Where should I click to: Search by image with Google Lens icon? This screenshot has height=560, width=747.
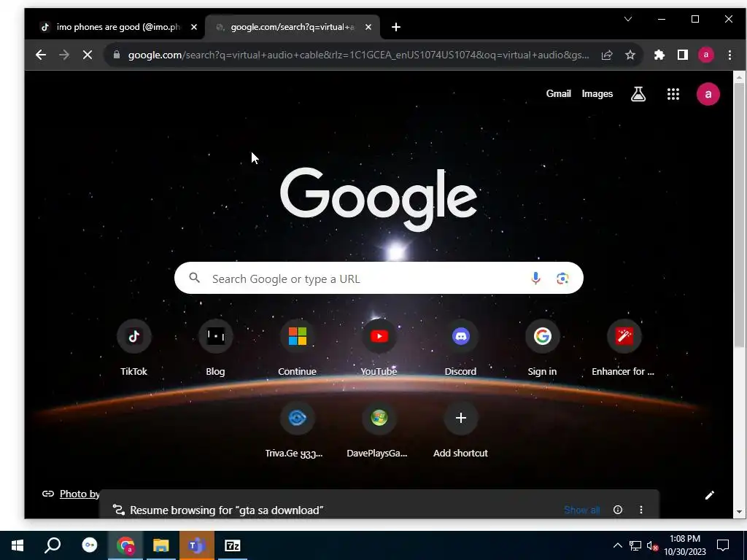coord(562,278)
